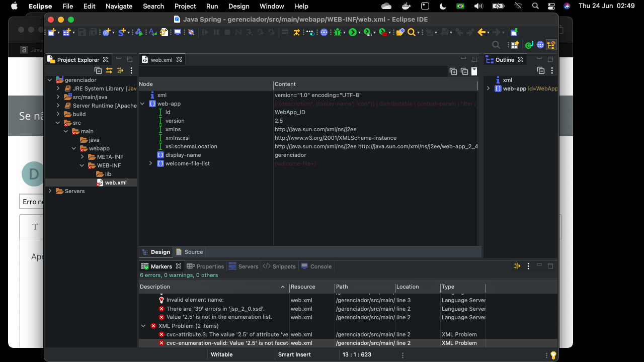Screen dimensions: 644x362
Task: Collapse All in Project Explorer toolbar
Action: 98,70
